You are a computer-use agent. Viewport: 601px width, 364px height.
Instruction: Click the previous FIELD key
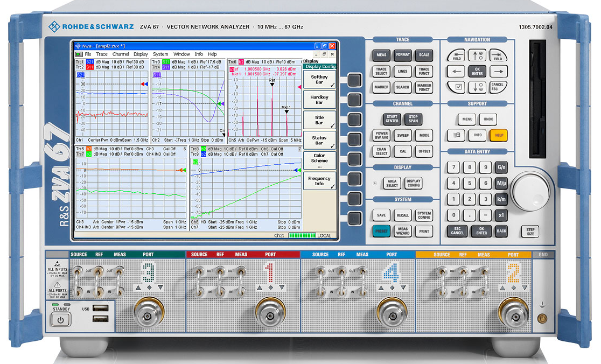click(x=457, y=55)
